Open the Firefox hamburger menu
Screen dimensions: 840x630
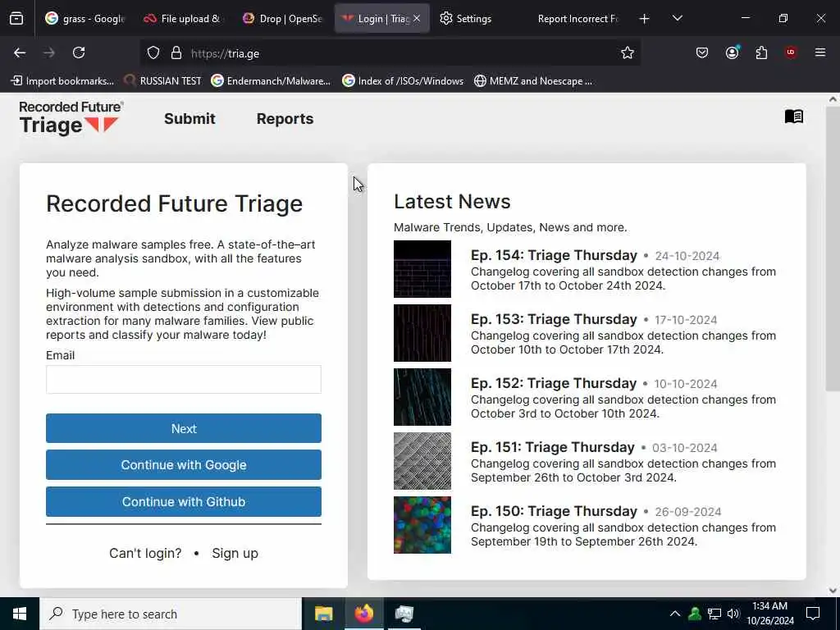[820, 52]
